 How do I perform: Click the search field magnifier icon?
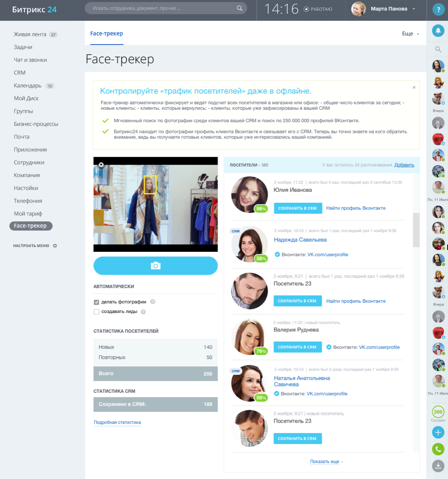(239, 8)
